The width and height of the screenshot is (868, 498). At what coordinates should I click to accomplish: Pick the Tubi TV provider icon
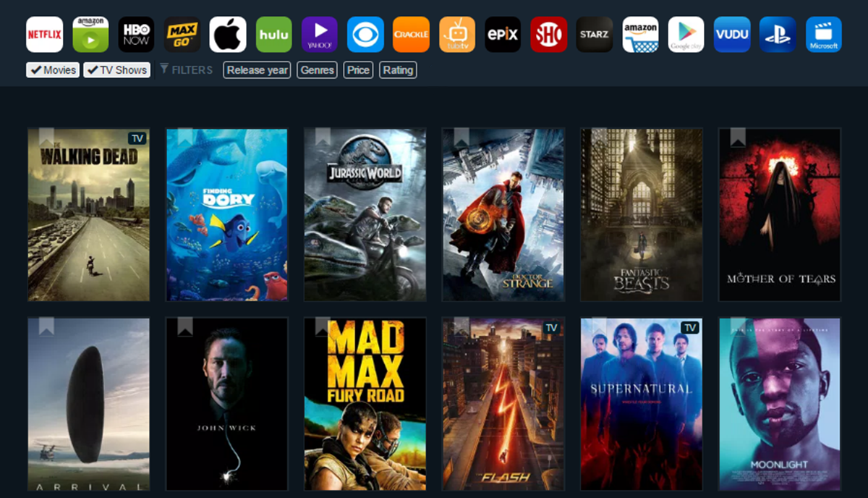[457, 35]
